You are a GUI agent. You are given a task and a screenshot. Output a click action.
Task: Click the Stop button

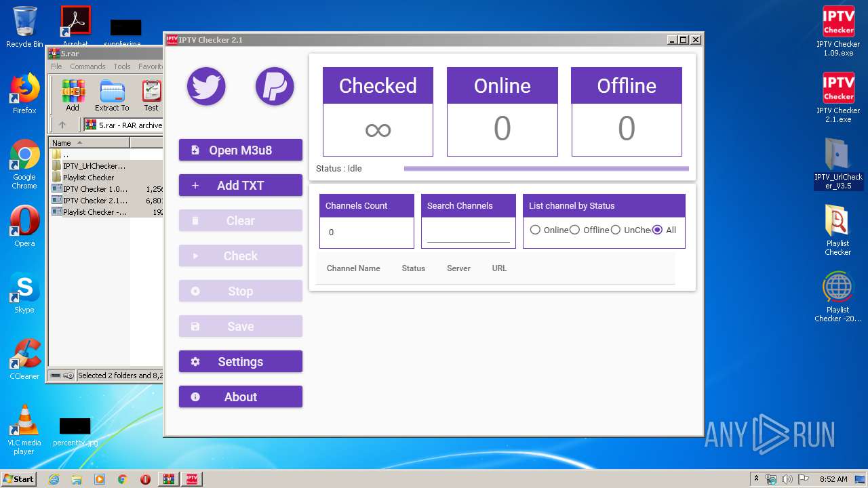(241, 291)
